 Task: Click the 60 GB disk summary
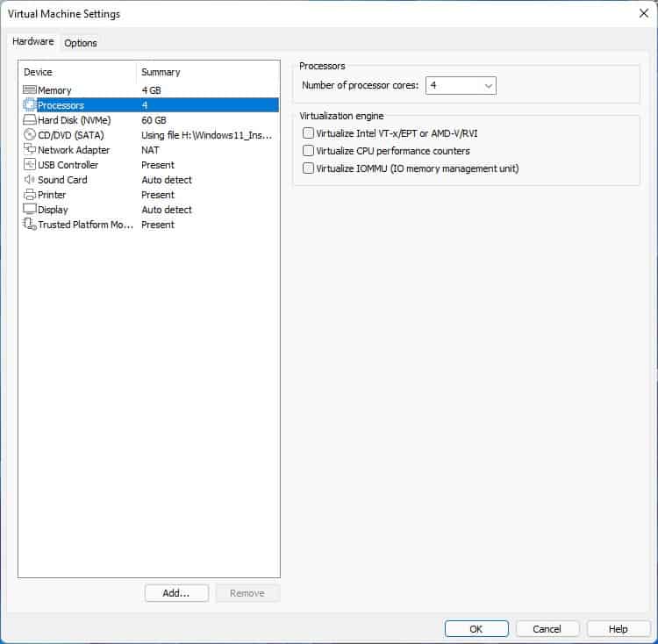tap(154, 120)
